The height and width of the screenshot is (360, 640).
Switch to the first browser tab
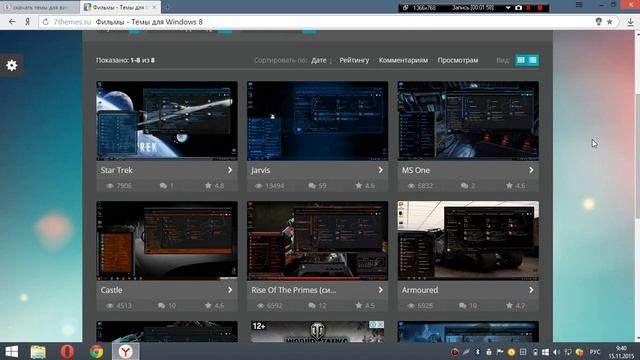point(40,7)
